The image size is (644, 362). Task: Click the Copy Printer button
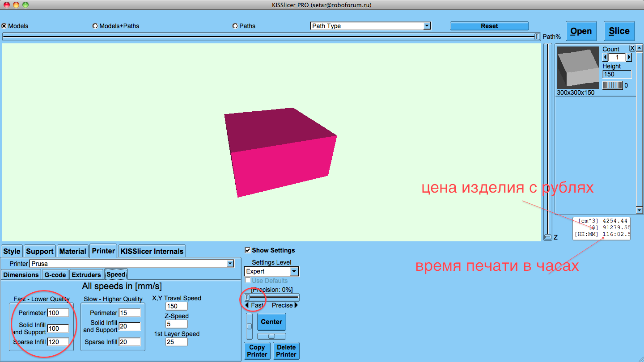pyautogui.click(x=257, y=351)
